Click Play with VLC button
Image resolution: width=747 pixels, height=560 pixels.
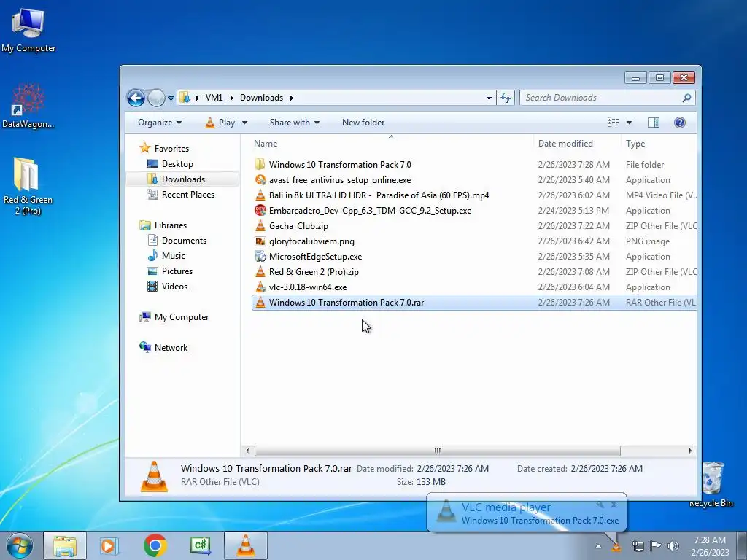tap(220, 122)
